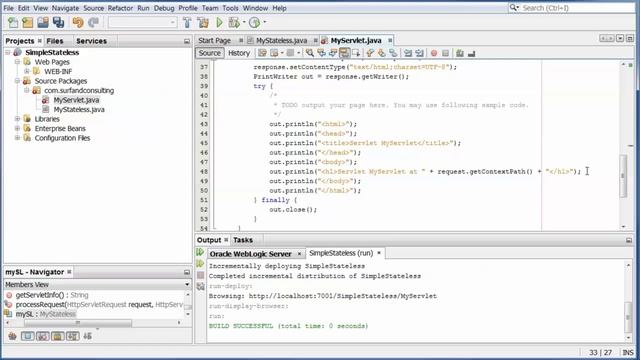The height and width of the screenshot is (360, 640).
Task: Click the Output settings icon below Stop
Action: click(200, 287)
